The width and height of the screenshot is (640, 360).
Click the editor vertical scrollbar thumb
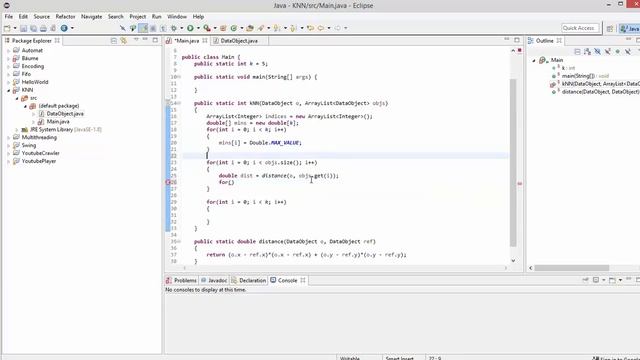tap(513, 162)
